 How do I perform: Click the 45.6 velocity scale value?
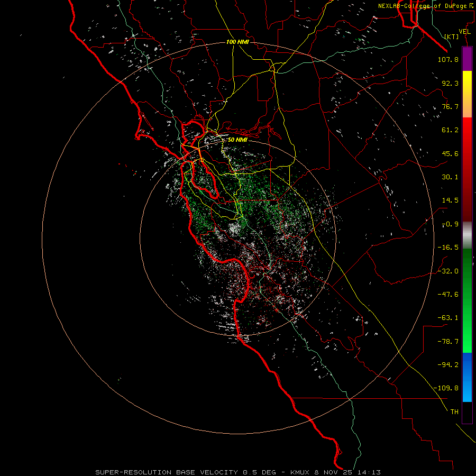tap(450, 153)
